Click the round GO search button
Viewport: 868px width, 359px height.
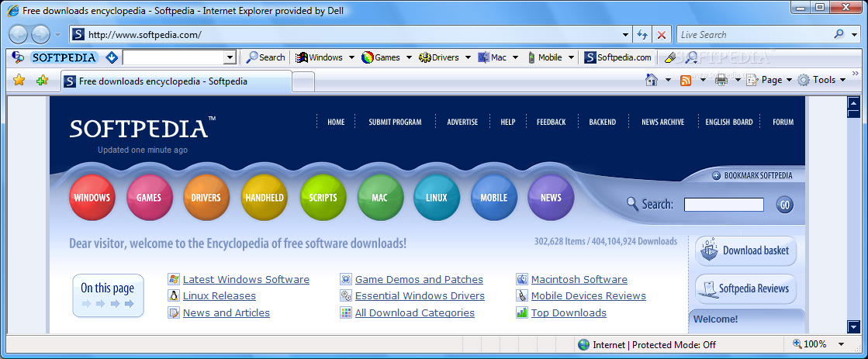pyautogui.click(x=784, y=205)
